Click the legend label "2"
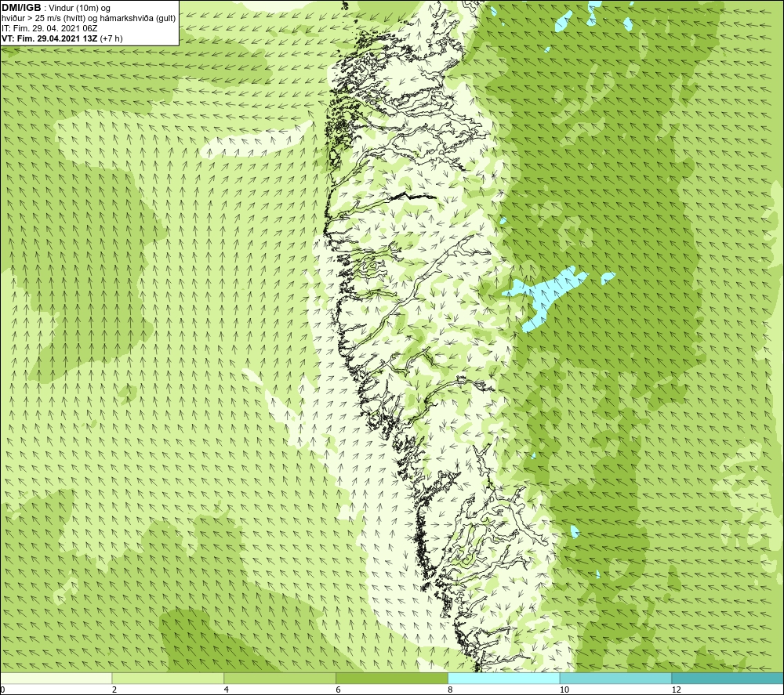784x695 pixels. coord(114,690)
